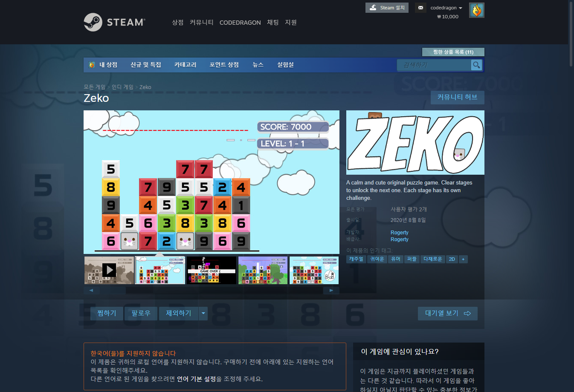Select the 캐주얼 tag
The image size is (574, 392).
[356, 259]
